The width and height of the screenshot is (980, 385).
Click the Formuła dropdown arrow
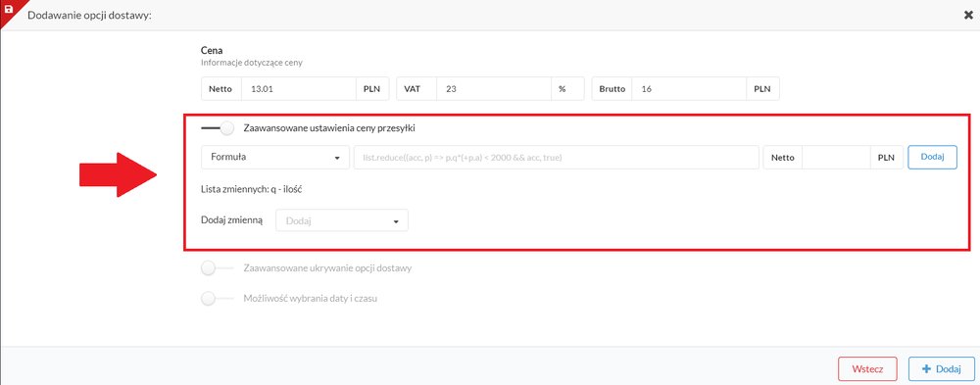pos(337,158)
